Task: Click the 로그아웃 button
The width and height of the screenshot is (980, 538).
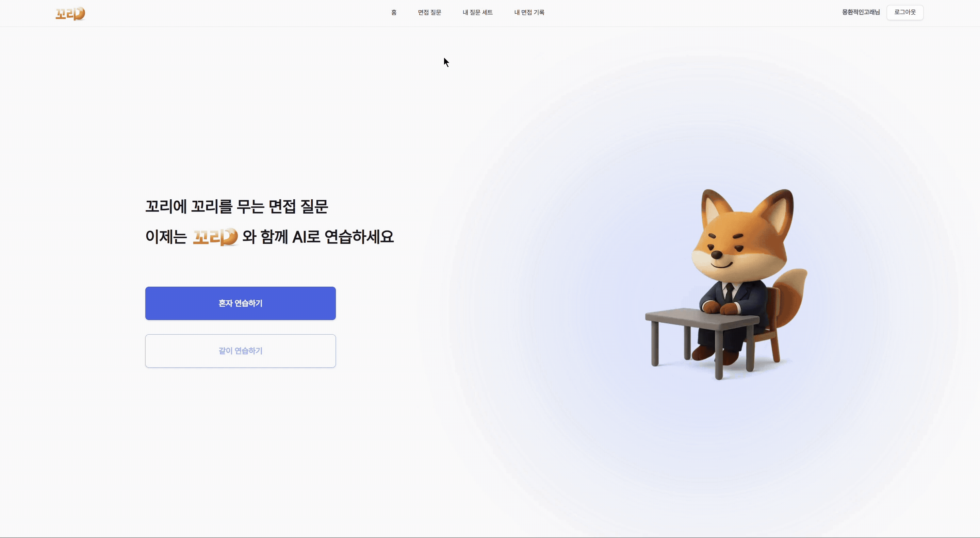Action: click(905, 12)
